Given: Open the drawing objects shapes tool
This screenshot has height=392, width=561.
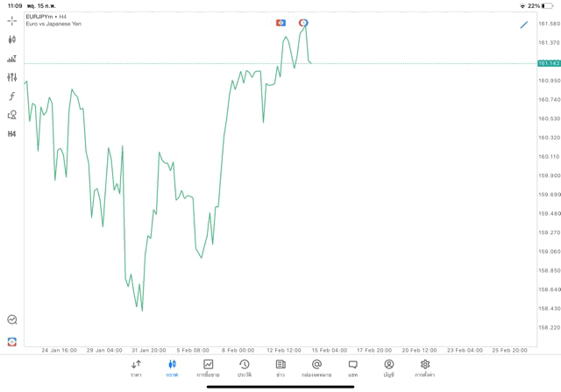Looking at the screenshot, I should tap(12, 115).
